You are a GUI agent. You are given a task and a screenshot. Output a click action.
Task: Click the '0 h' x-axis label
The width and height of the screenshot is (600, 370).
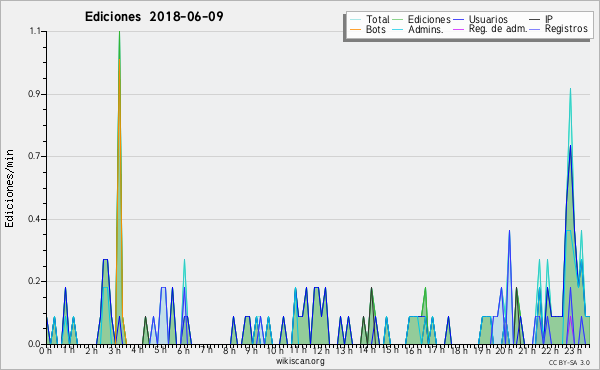point(45,351)
